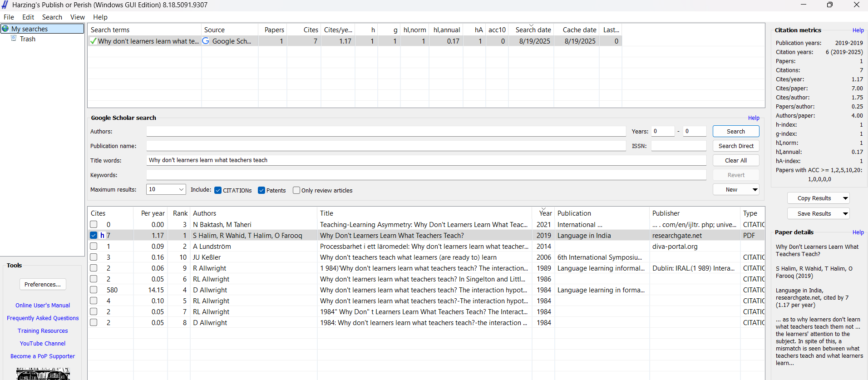
Task: Click the Trash folder icon
Action: pyautogui.click(x=14, y=39)
